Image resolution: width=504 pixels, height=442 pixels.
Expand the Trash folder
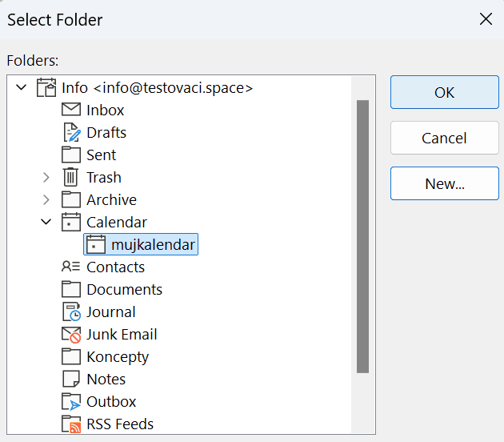(46, 177)
